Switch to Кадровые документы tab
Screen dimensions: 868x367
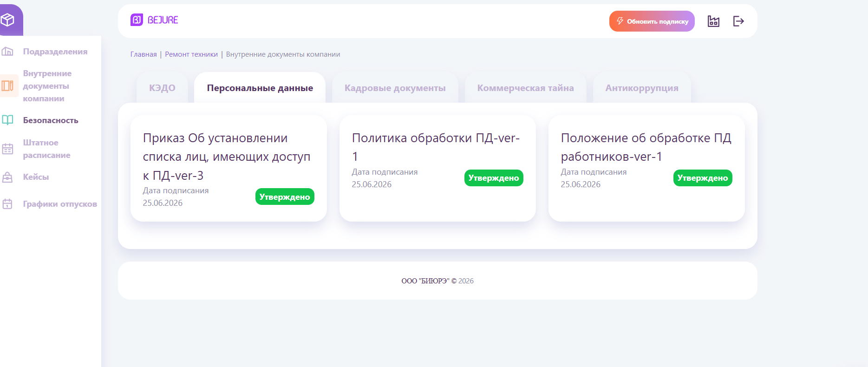pos(395,88)
